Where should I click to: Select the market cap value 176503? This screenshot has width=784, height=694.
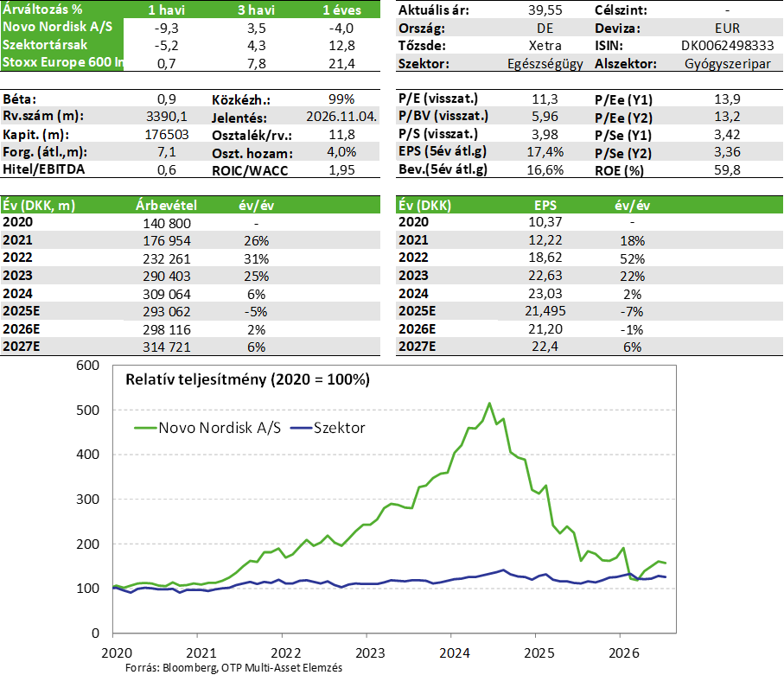(x=167, y=135)
